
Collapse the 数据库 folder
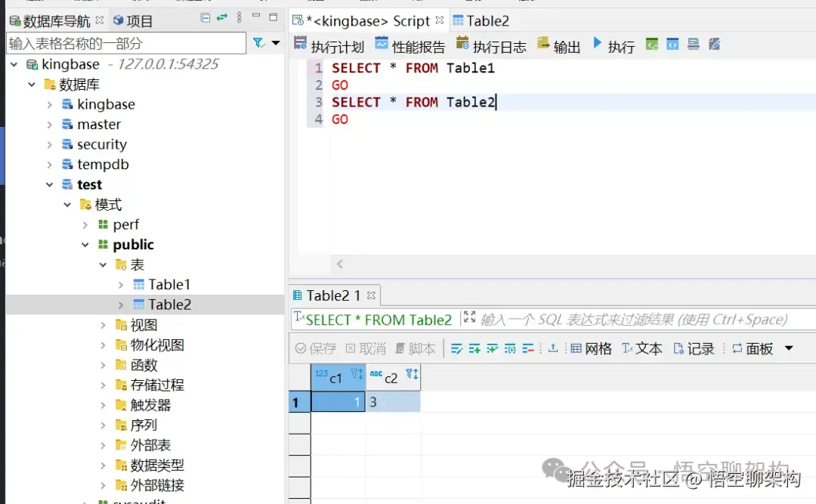(x=32, y=85)
